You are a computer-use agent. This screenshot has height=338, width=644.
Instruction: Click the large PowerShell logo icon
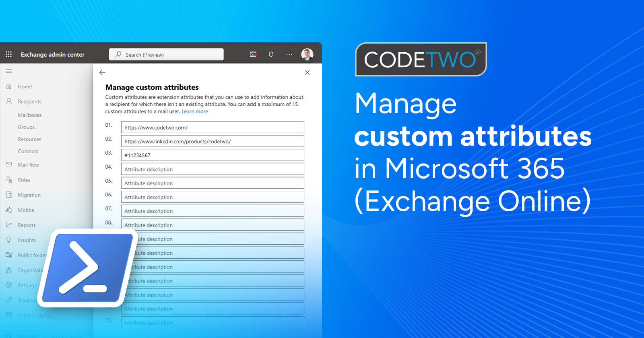tap(89, 268)
